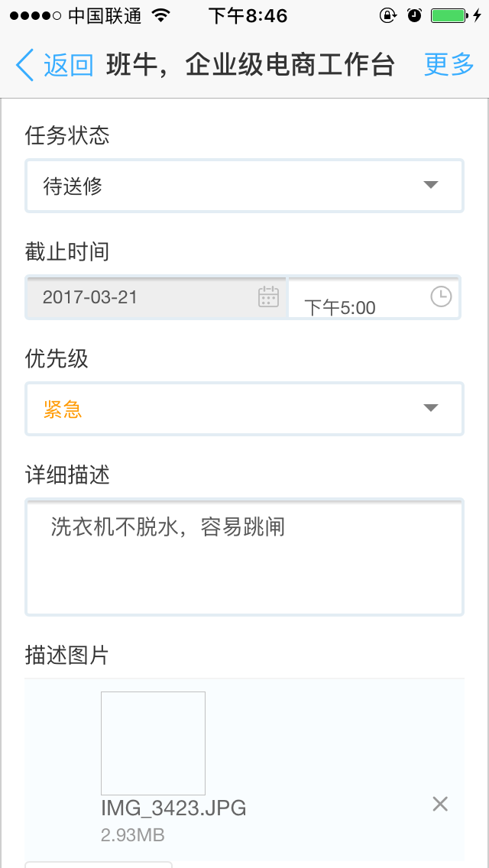This screenshot has width=489, height=868.
Task: Select the 下午5:00 time field
Action: coord(359,307)
